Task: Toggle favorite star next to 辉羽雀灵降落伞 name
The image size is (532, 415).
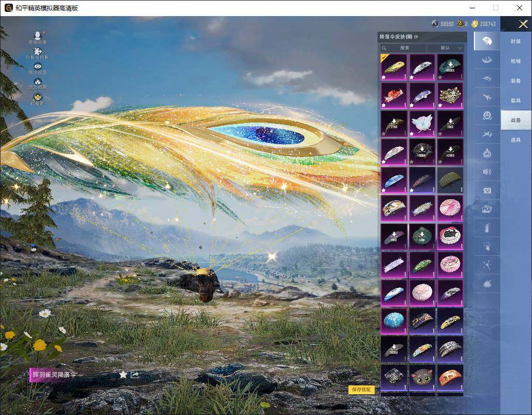Action: tap(123, 375)
